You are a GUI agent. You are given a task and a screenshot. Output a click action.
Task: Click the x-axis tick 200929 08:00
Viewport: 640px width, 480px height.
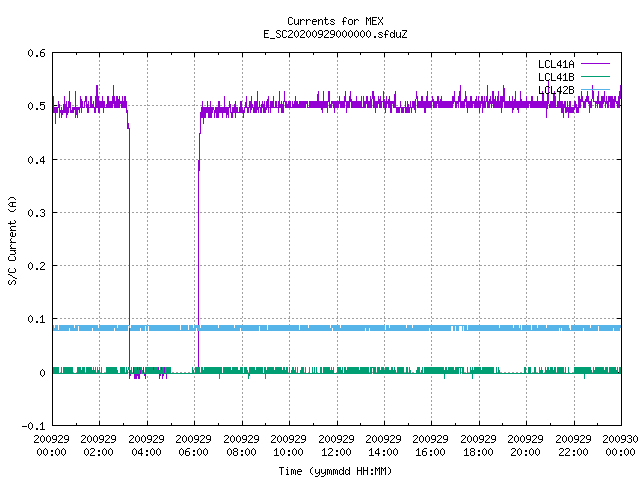(241, 445)
